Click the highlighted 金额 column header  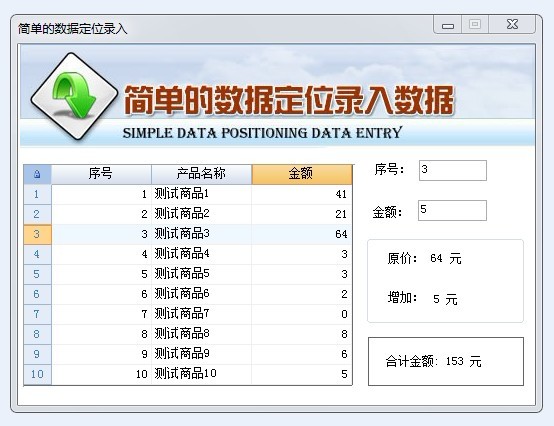[302, 174]
